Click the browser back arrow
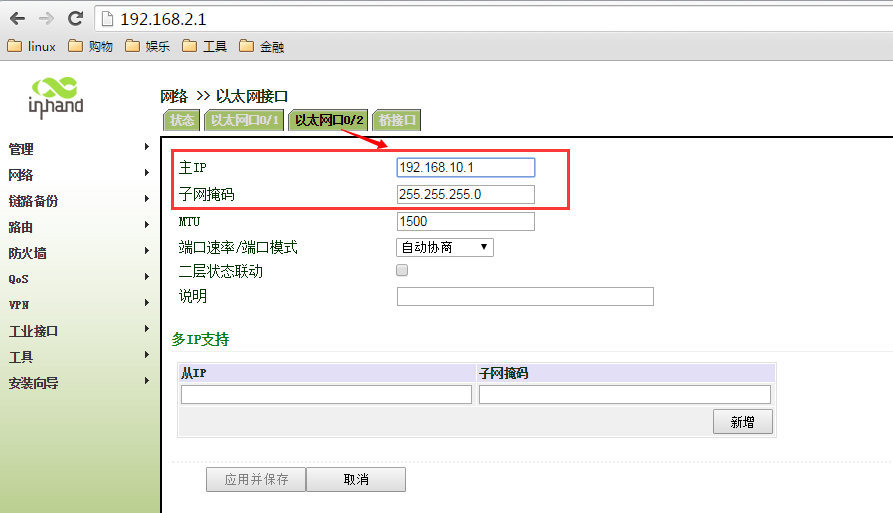The image size is (893, 513). [17, 19]
